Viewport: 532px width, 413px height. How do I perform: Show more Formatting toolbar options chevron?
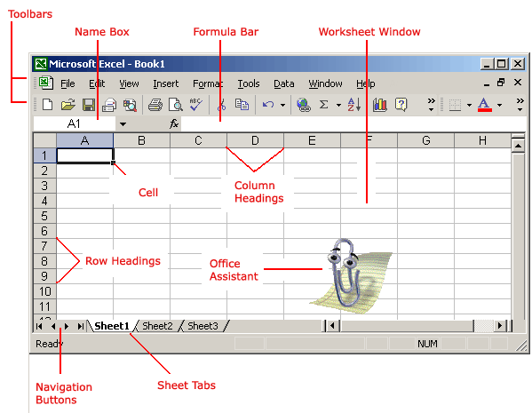pos(520,105)
